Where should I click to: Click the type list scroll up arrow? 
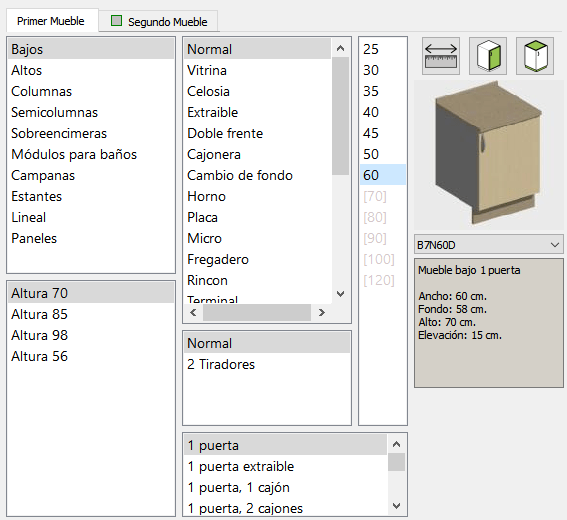click(x=340, y=48)
